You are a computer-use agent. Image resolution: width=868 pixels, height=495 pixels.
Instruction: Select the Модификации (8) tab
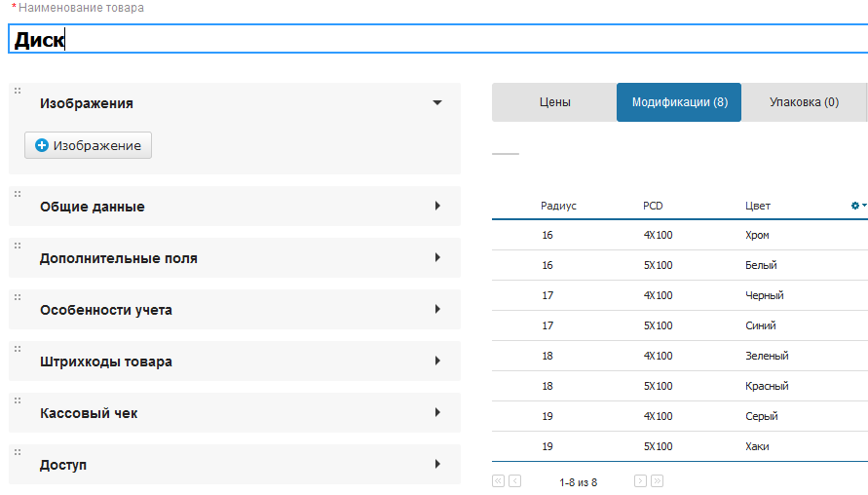(x=679, y=102)
